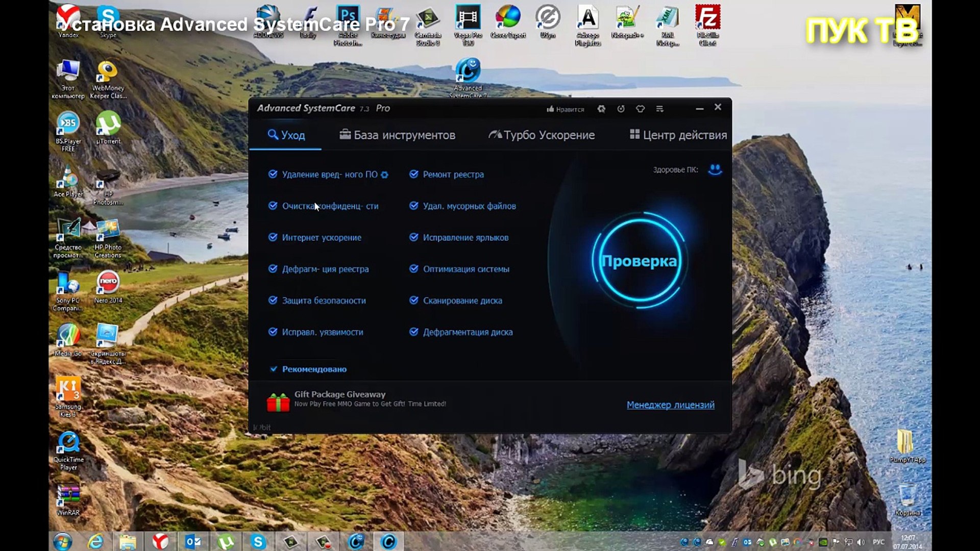Select the QuickTime Player desktop icon
The image size is (980, 551).
68,451
